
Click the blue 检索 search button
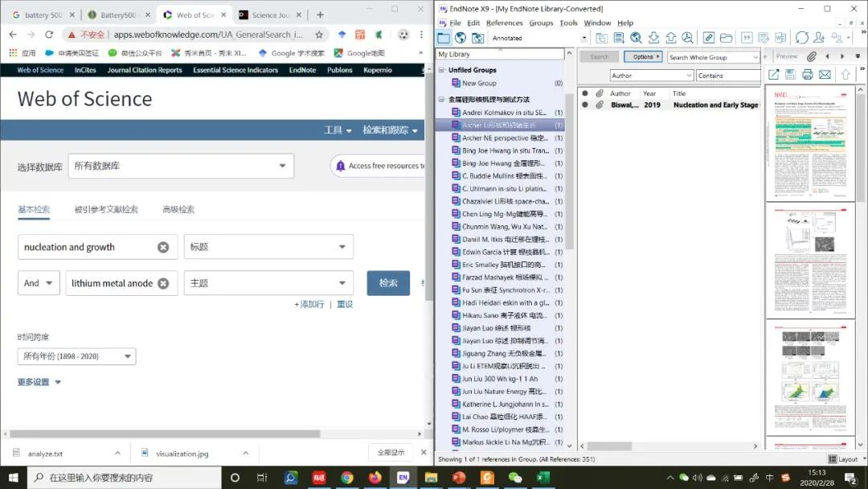pos(388,283)
